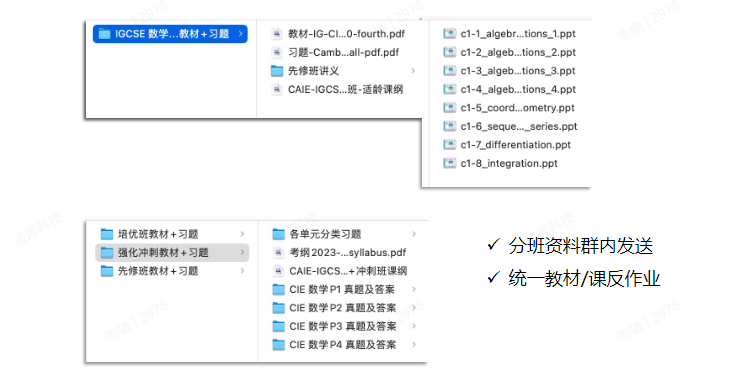This screenshot has height=381, width=735.
Task: Click the c1-8_integration.ppt file icon
Action: [x=450, y=163]
